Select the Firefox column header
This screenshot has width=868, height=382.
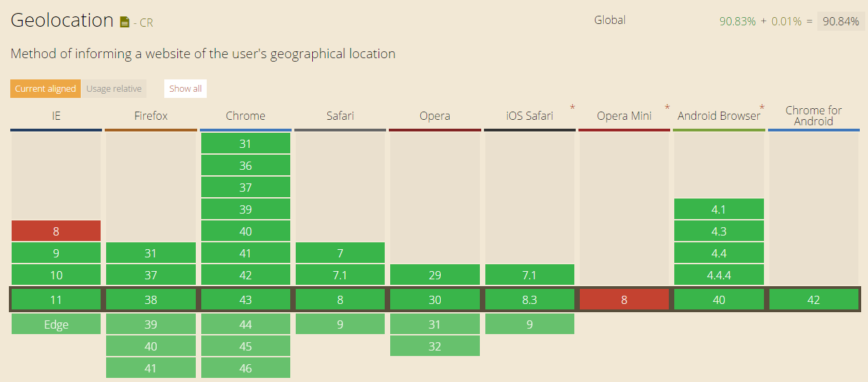[151, 116]
